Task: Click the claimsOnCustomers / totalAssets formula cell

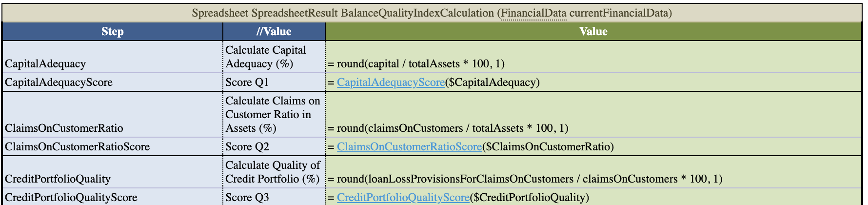Action: (x=448, y=128)
